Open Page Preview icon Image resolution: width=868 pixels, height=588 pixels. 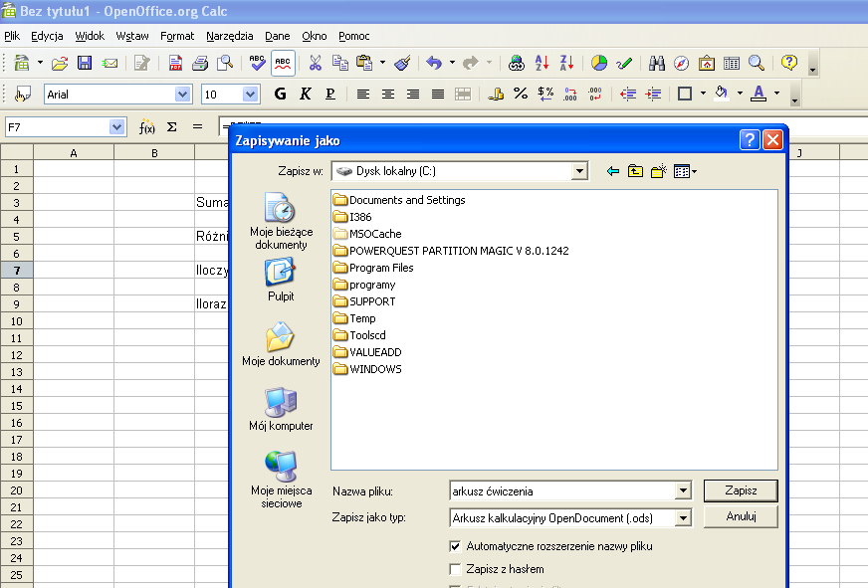click(225, 63)
